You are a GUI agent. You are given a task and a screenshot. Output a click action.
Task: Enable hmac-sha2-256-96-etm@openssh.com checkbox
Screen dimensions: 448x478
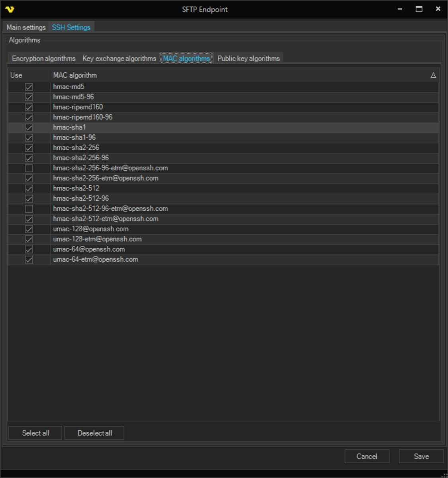click(29, 168)
